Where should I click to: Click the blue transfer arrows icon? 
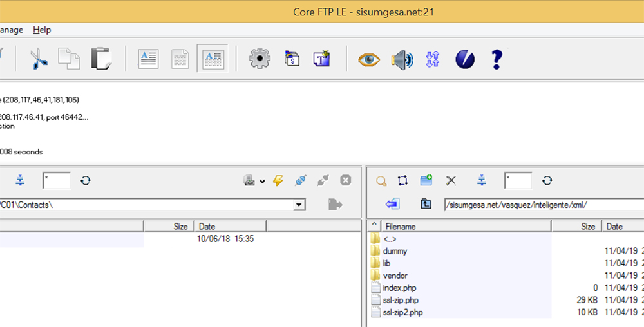[433, 59]
